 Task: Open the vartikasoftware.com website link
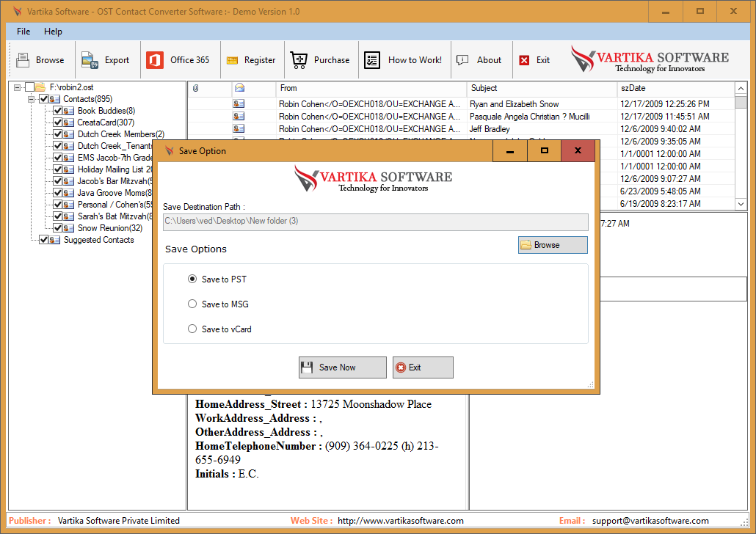click(x=401, y=521)
